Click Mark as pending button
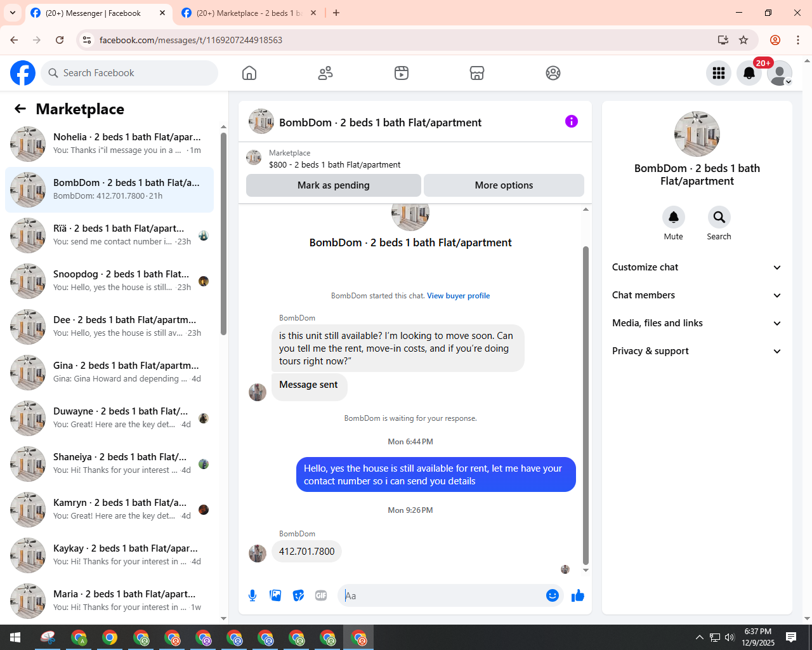The width and height of the screenshot is (812, 650). point(334,185)
